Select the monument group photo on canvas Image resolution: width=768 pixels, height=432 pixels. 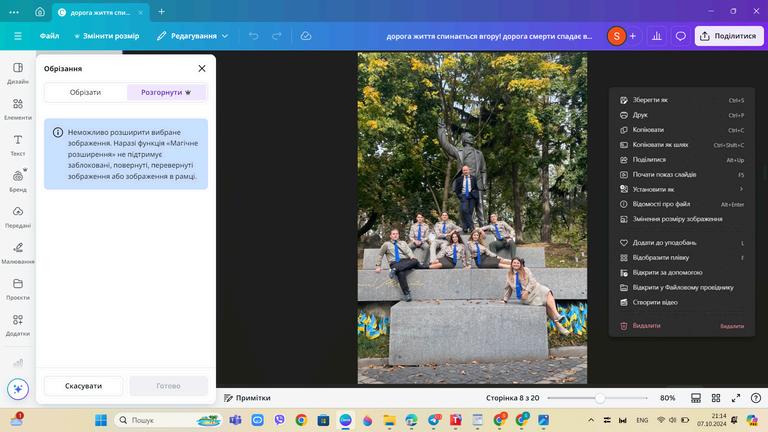[x=472, y=218]
